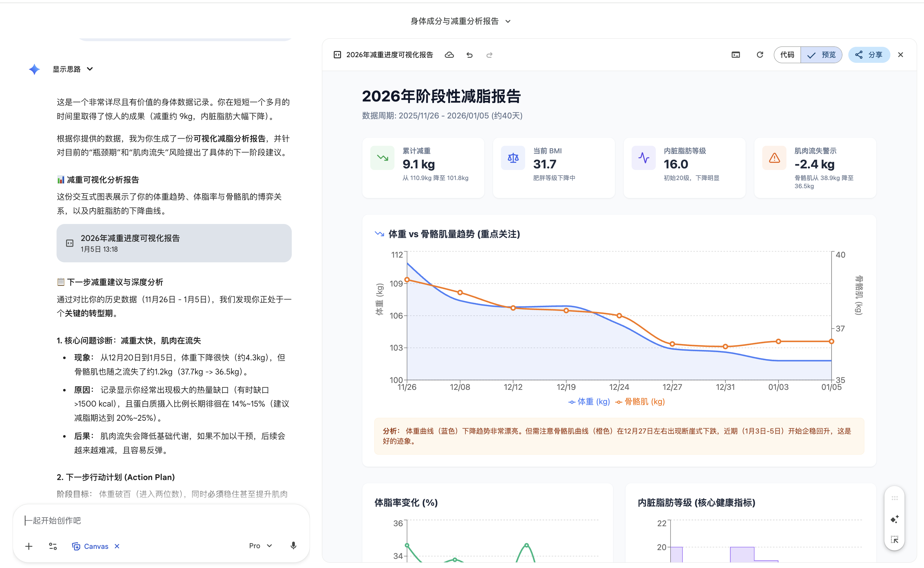Click the 01/03 orange 骨骼肌 data point

pos(778,341)
